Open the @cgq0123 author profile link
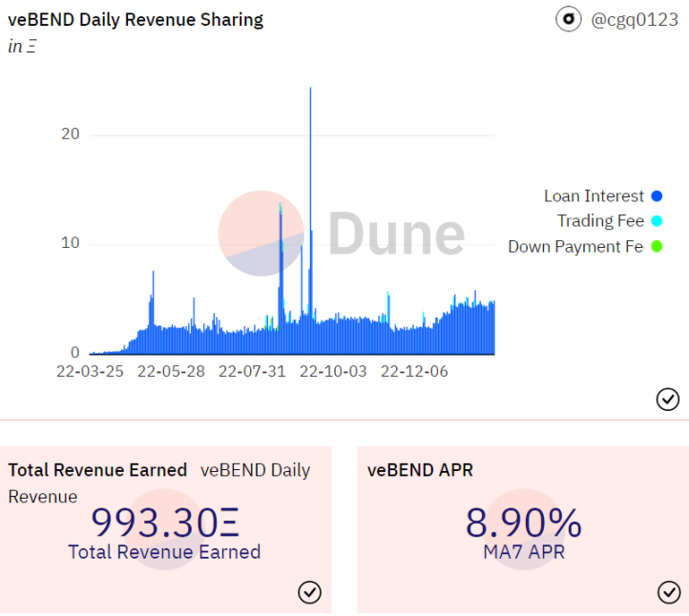The image size is (689, 616). click(635, 20)
